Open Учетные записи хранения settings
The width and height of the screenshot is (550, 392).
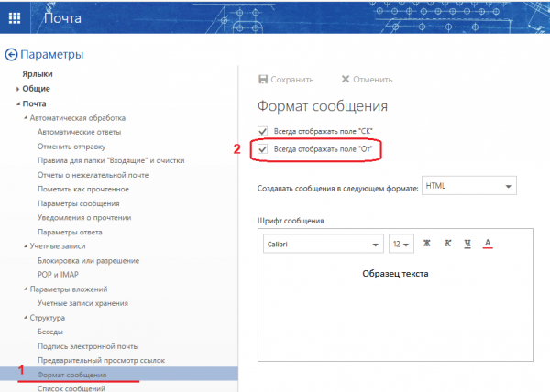82,303
